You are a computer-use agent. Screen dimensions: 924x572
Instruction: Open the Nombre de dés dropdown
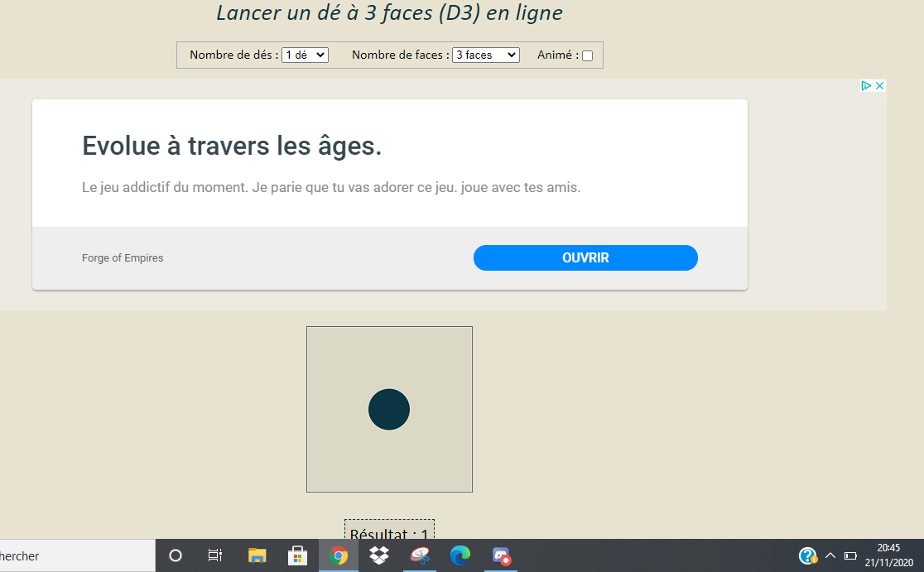(x=305, y=55)
